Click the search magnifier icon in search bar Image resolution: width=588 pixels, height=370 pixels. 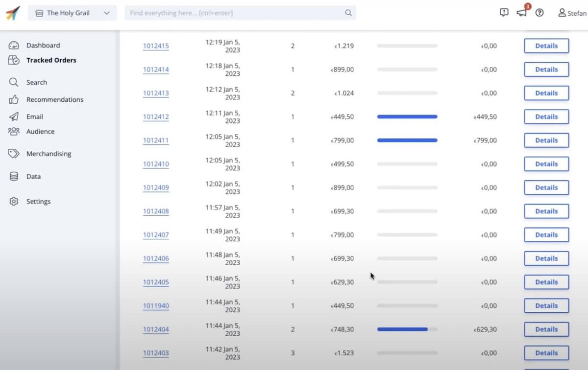pyautogui.click(x=348, y=13)
